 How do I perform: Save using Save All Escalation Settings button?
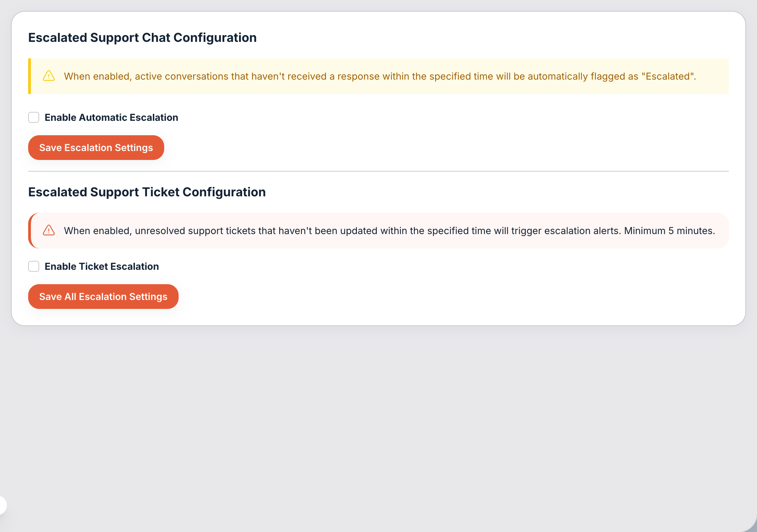(103, 297)
